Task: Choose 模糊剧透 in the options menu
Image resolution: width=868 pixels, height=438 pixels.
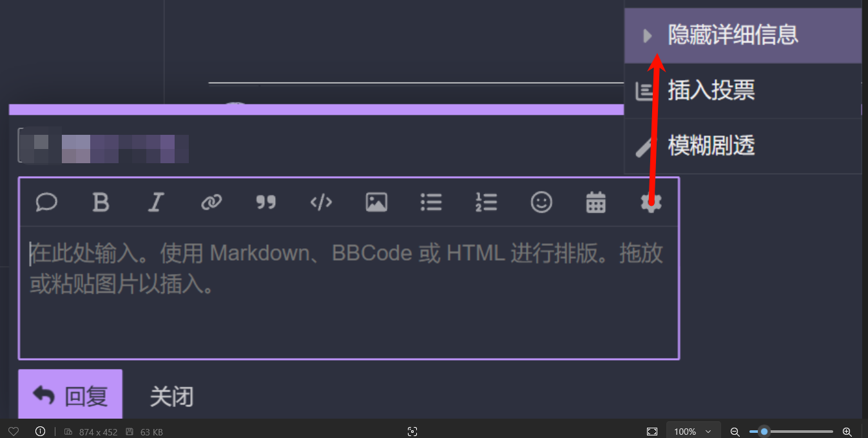Action: [x=743, y=146]
